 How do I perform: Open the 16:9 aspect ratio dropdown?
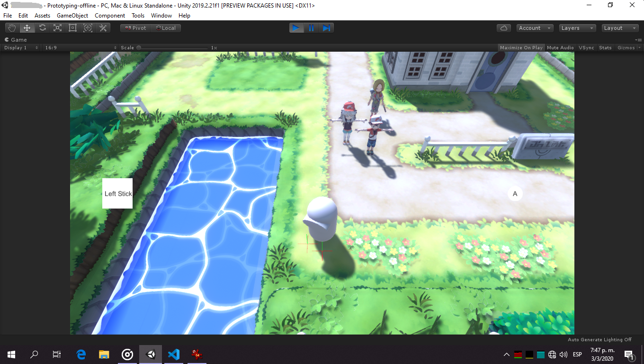(x=80, y=47)
